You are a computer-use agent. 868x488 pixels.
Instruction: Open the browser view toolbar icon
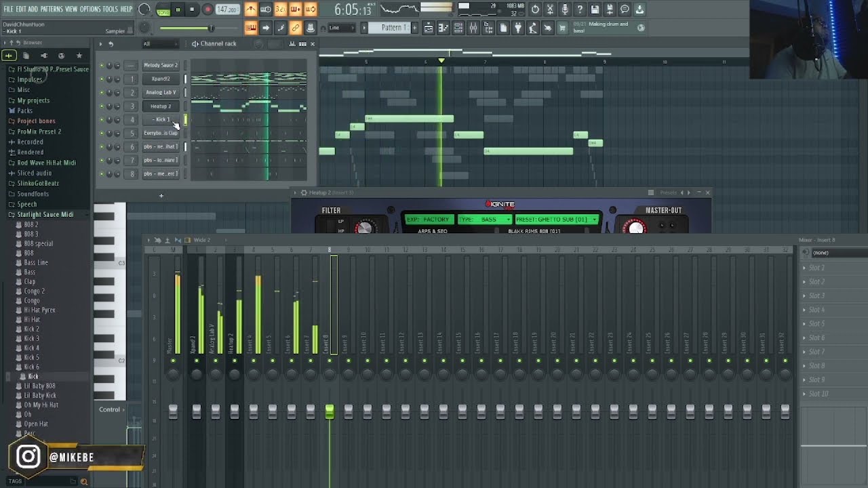click(x=488, y=28)
